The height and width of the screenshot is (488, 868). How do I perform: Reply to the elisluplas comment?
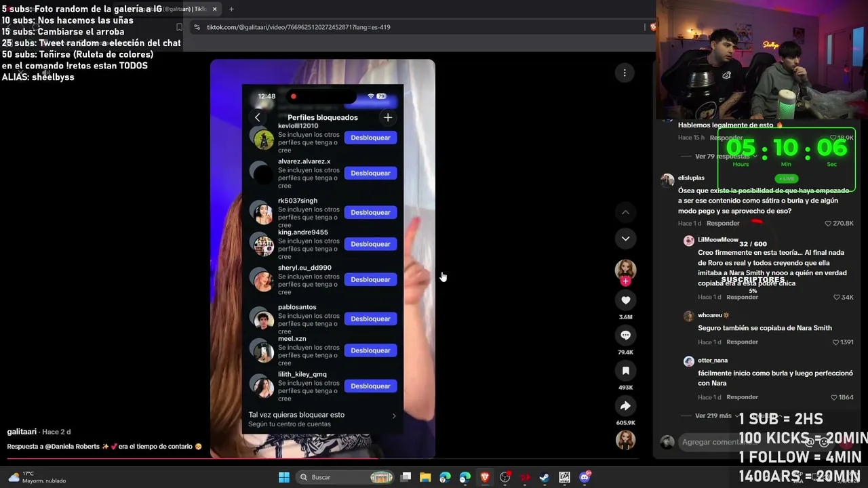(723, 223)
